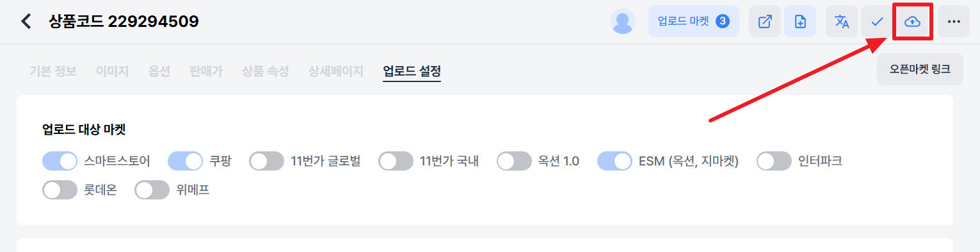Open the 상세페이지 tab
This screenshot has height=252, width=980.
(x=335, y=71)
